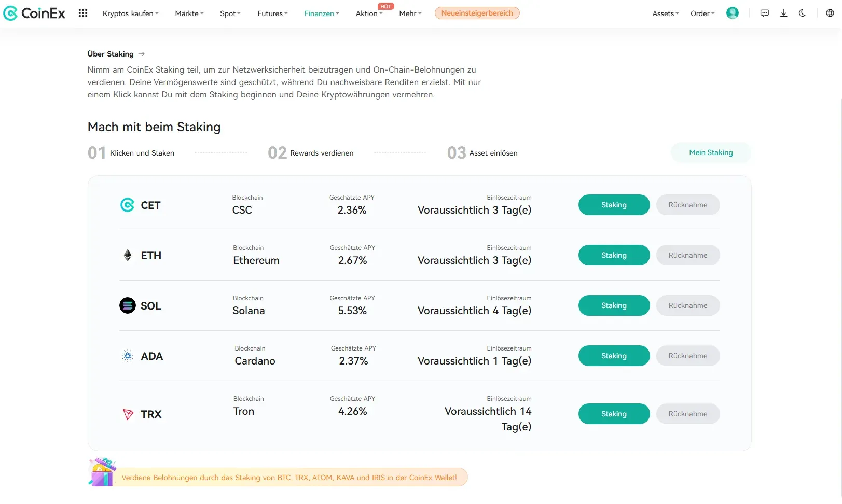Image resolution: width=842 pixels, height=504 pixels.
Task: Click the Tron blockchain label
Action: pos(244,411)
